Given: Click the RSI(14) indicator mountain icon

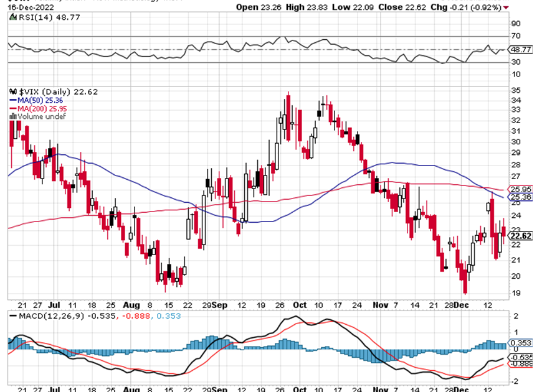Looking at the screenshot, I should (x=11, y=17).
